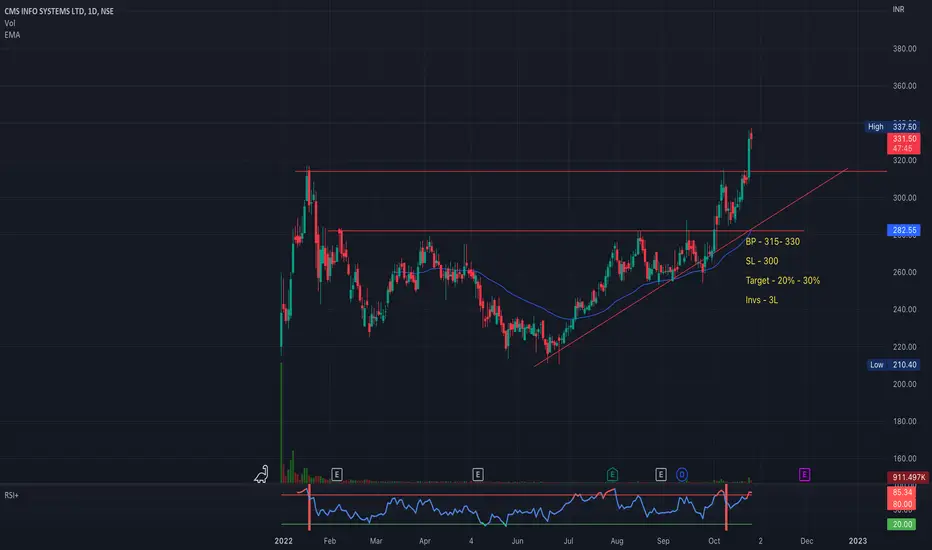932x550 pixels.
Task: Click the 160.00 price axis label
Action: coord(904,458)
